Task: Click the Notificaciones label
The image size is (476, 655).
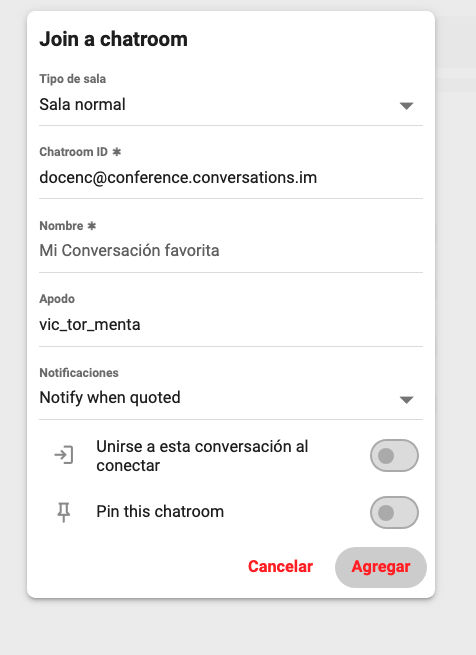Action: click(79, 373)
